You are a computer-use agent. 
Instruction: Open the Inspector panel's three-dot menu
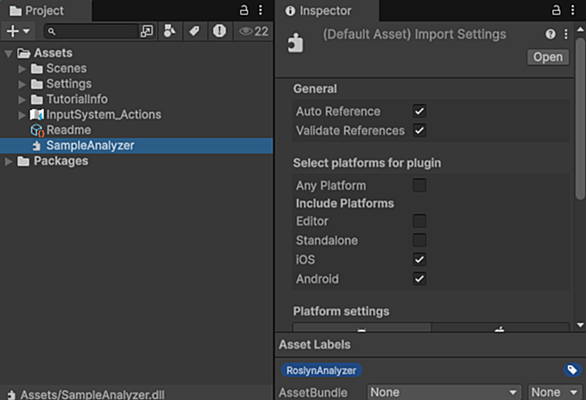click(572, 10)
